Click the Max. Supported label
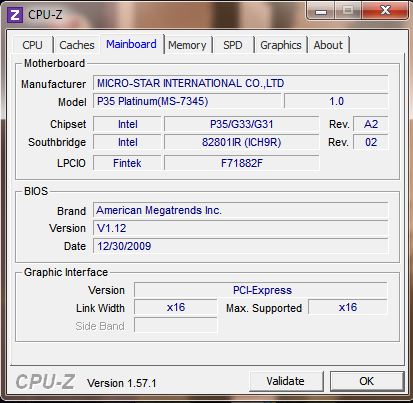The width and height of the screenshot is (413, 403). tap(264, 308)
